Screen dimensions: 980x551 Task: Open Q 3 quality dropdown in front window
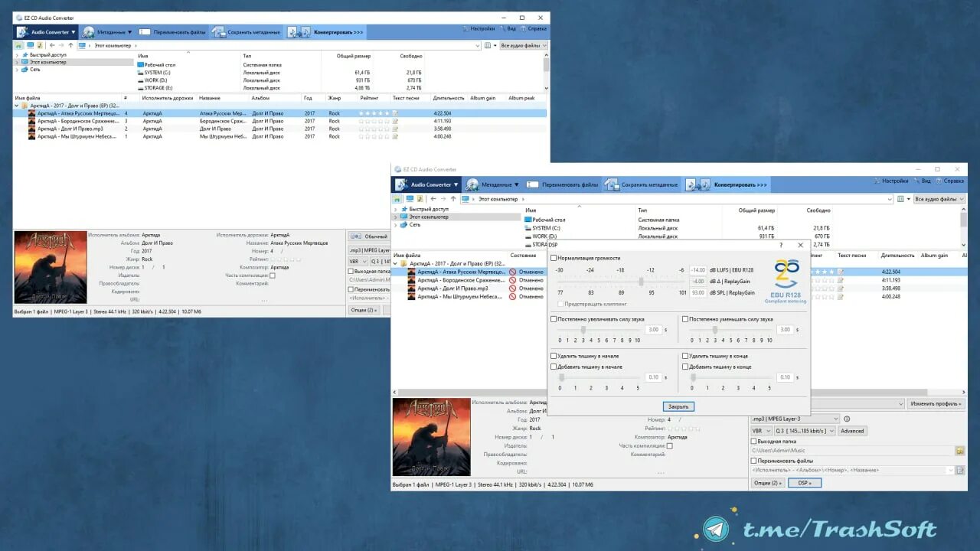(805, 431)
